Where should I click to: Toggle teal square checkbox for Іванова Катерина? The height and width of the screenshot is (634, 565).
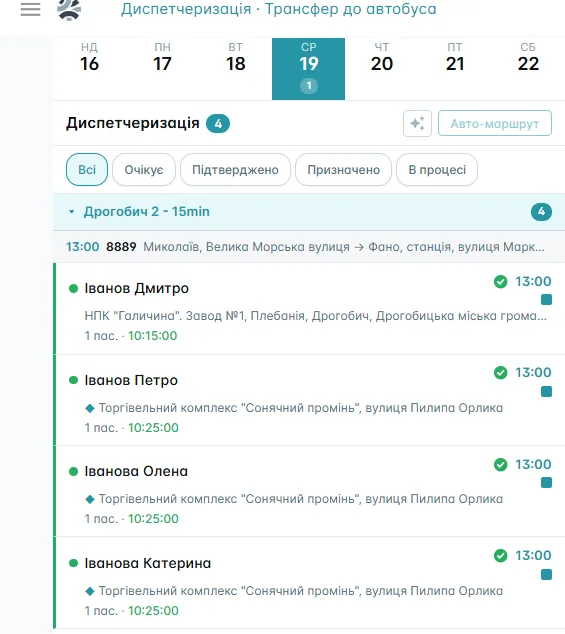pos(546,575)
